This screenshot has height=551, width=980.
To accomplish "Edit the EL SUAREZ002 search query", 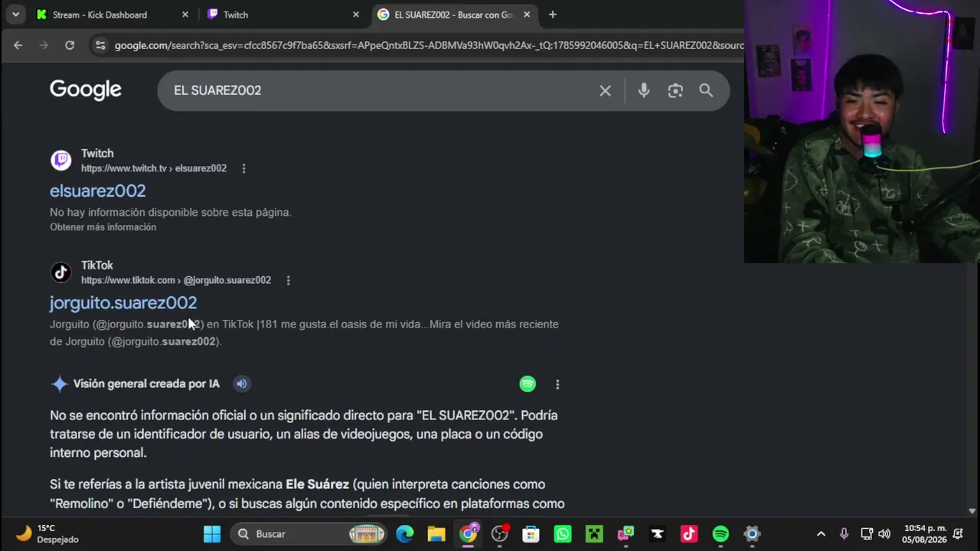I will pos(217,90).
